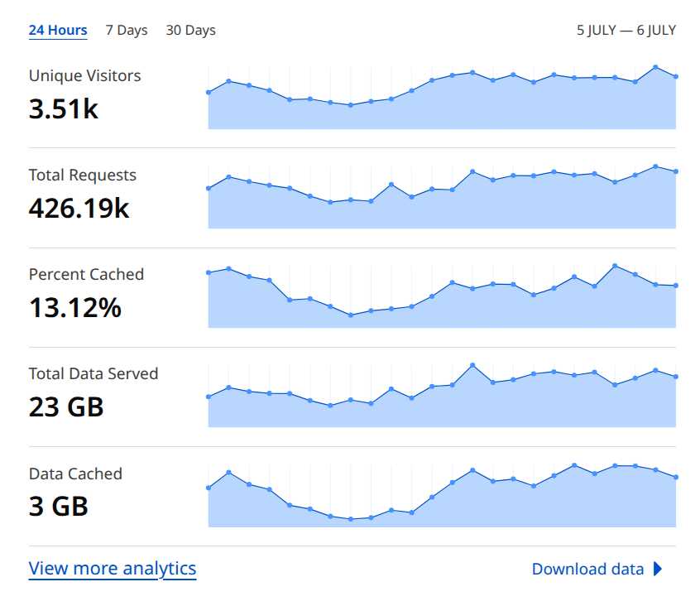Click the lowest point on Data Cached chart
This screenshot has width=700, height=606.
point(351,519)
